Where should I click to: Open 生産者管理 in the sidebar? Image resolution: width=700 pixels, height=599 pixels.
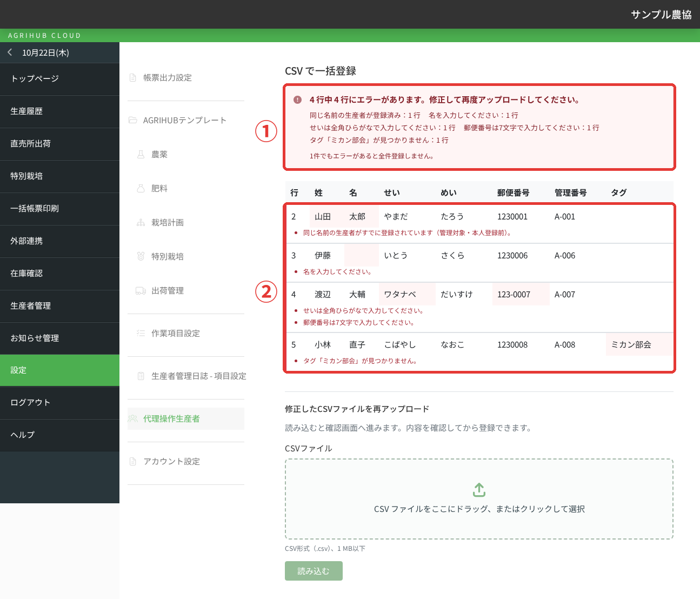pyautogui.click(x=59, y=306)
